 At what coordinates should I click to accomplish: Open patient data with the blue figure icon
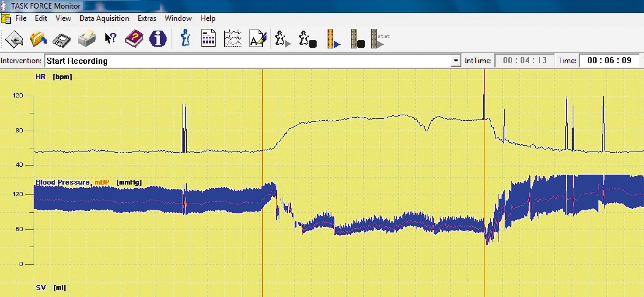click(185, 38)
